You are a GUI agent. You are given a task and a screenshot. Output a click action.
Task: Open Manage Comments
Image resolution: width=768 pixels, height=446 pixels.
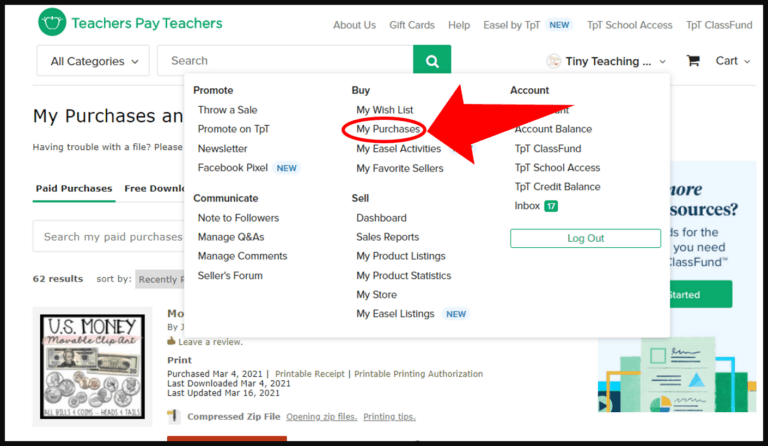[242, 256]
